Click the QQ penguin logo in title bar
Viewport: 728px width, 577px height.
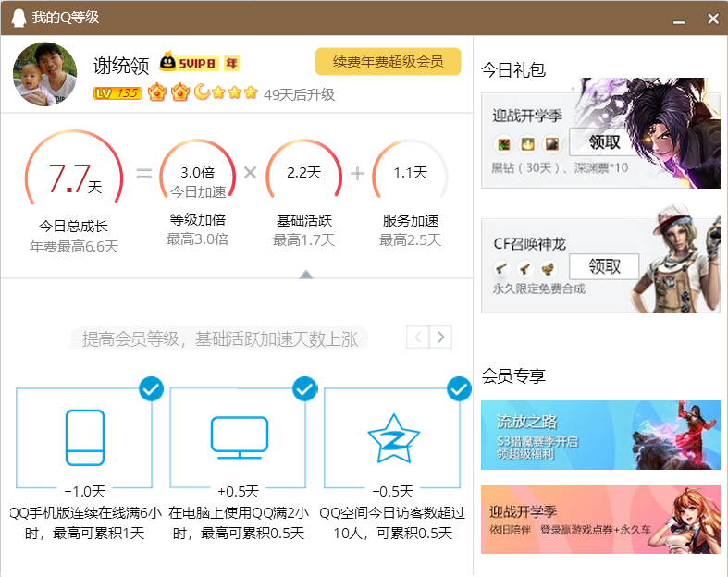(19, 18)
